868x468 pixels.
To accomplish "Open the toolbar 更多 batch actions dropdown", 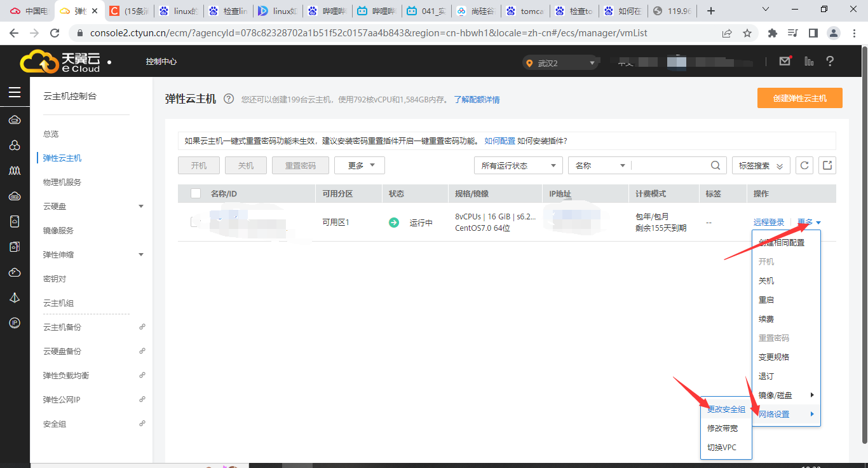I will click(360, 165).
